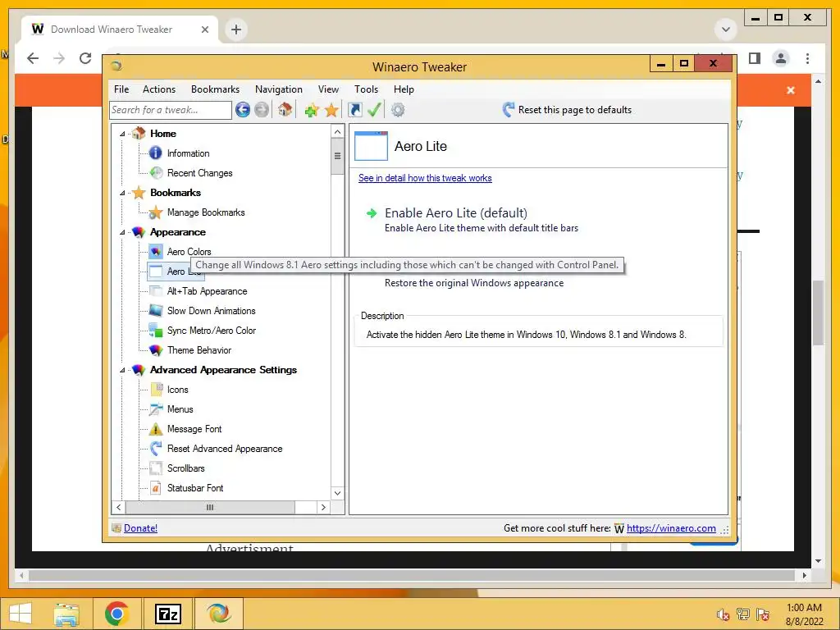This screenshot has height=630, width=840.
Task: Click the Information tree icon
Action: click(x=155, y=153)
